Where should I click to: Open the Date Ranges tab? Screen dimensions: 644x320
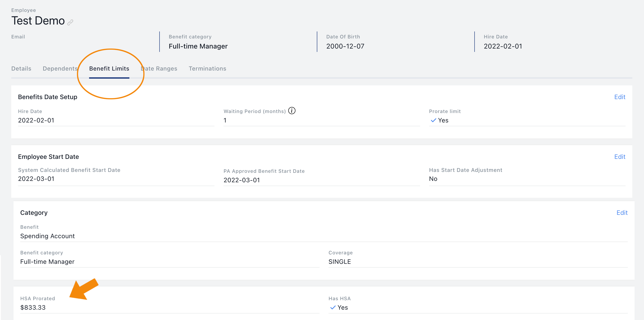[x=159, y=69]
